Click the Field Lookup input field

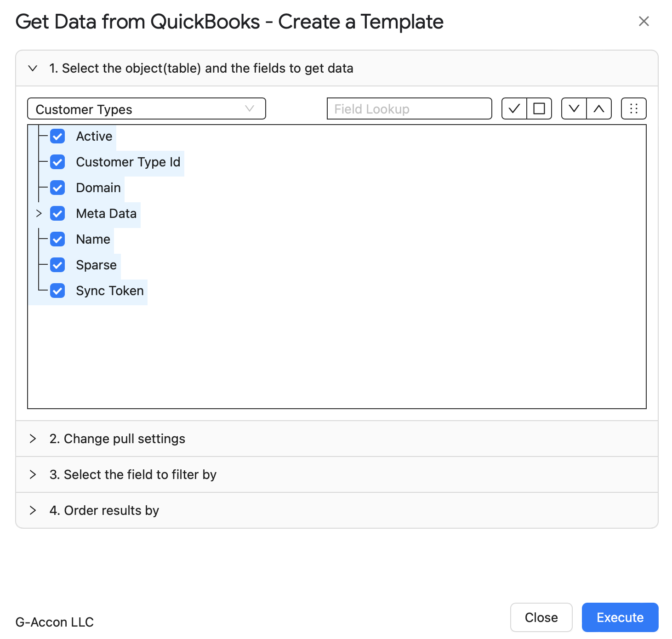(x=410, y=109)
